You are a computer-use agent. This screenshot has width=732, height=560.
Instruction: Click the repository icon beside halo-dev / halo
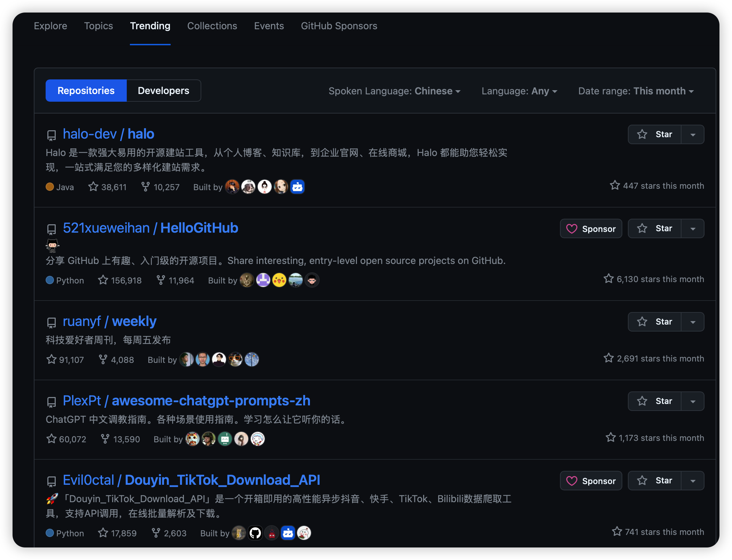click(x=52, y=135)
